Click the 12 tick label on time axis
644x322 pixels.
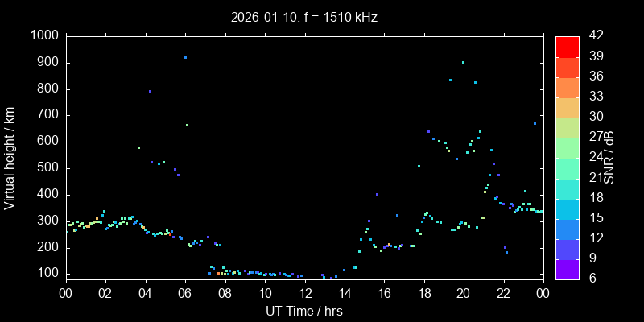303,293
